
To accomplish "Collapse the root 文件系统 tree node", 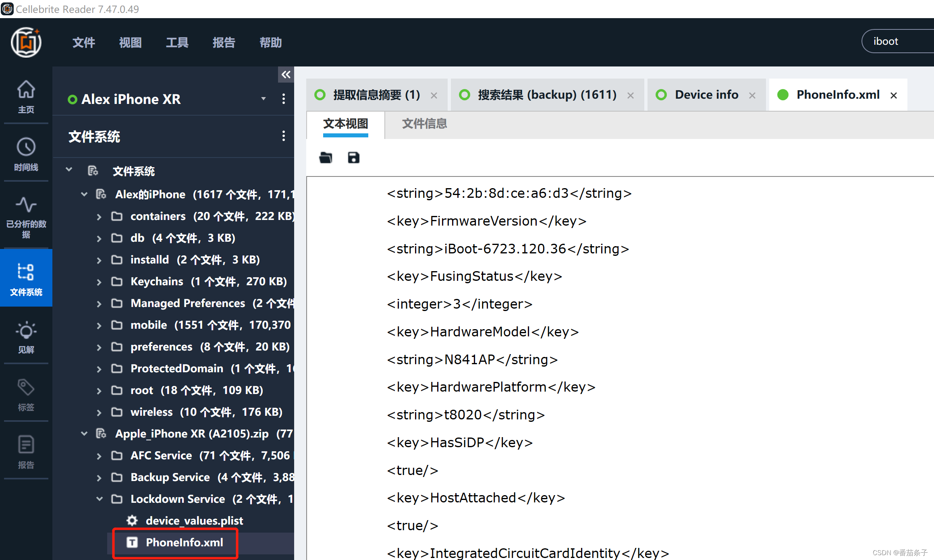I will click(69, 170).
